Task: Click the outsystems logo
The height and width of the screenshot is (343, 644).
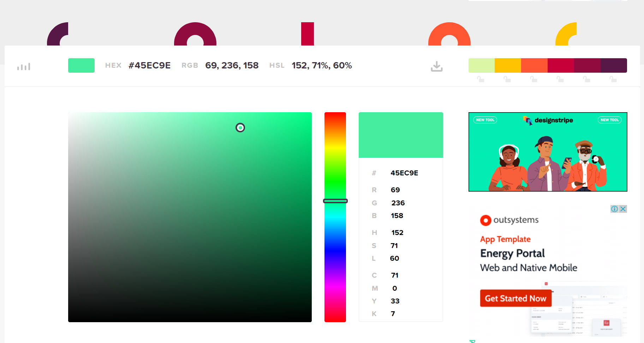Action: tap(509, 220)
